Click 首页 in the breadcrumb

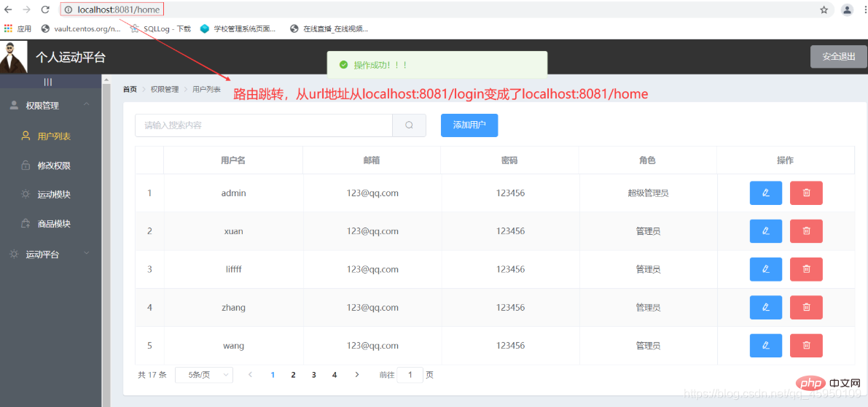(130, 89)
